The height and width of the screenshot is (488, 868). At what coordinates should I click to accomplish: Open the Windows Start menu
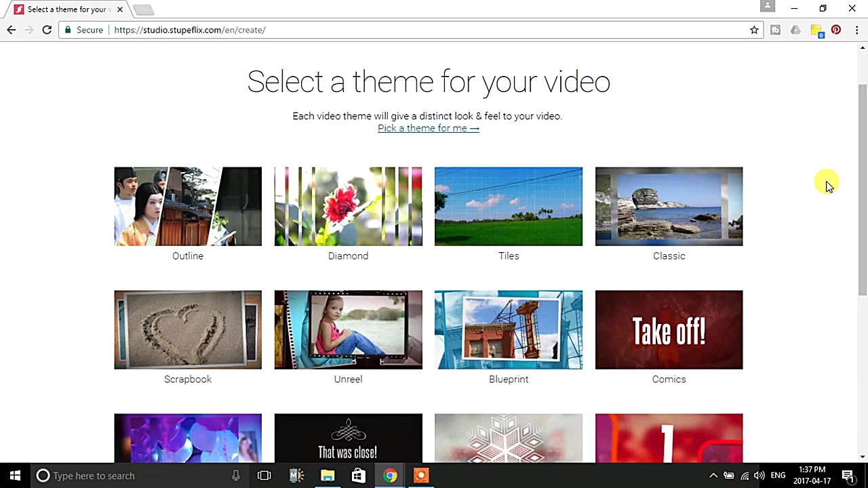(15, 476)
